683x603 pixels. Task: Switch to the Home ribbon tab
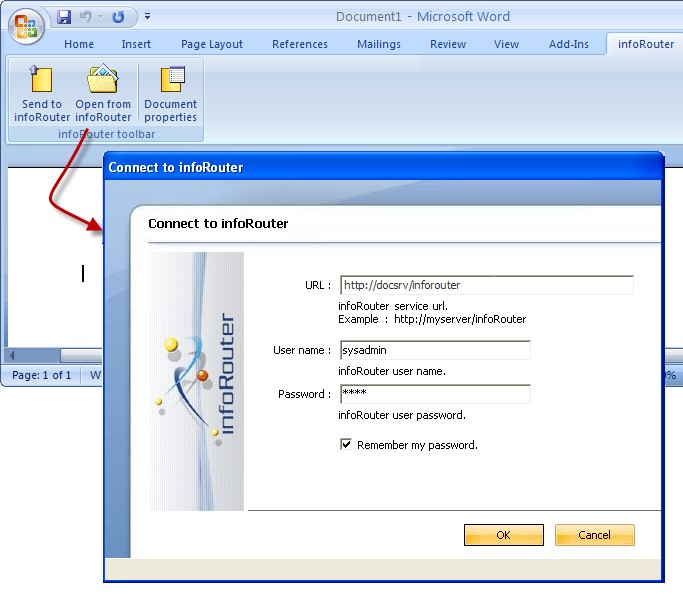tap(79, 44)
